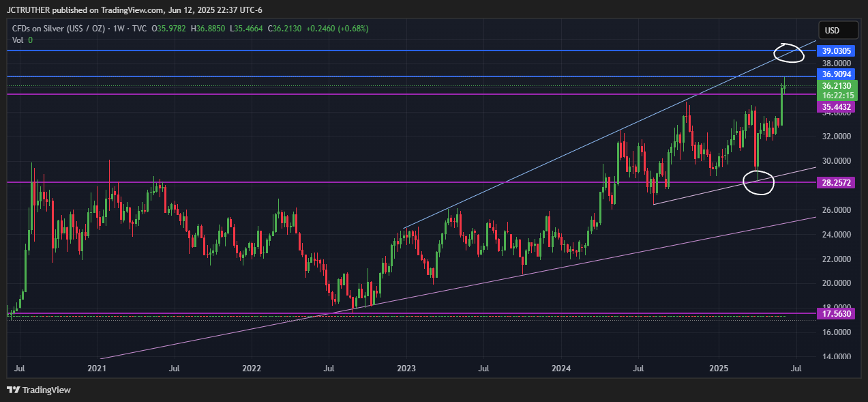Click the green 36.2130 current price label
This screenshot has height=402, width=868.
(835, 86)
